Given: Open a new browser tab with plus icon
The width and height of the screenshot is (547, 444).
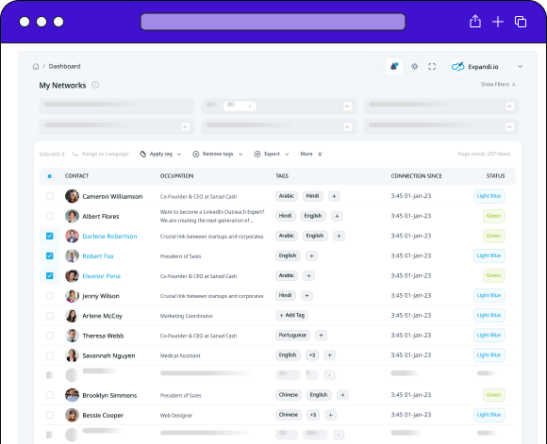Looking at the screenshot, I should click(x=498, y=22).
